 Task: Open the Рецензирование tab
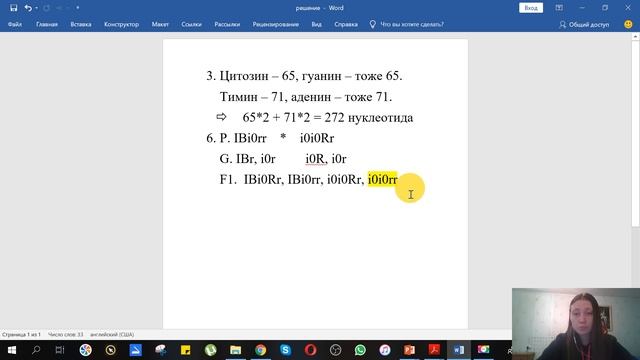276,24
